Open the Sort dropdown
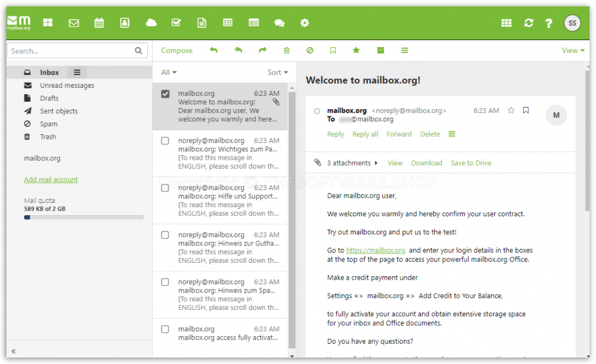The width and height of the screenshot is (596, 364). tap(278, 72)
